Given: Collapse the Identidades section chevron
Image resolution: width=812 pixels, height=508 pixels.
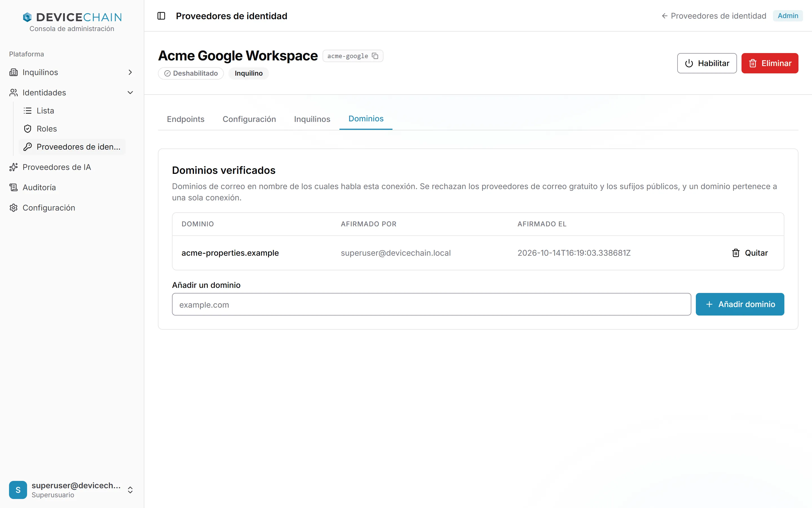Looking at the screenshot, I should tap(130, 92).
